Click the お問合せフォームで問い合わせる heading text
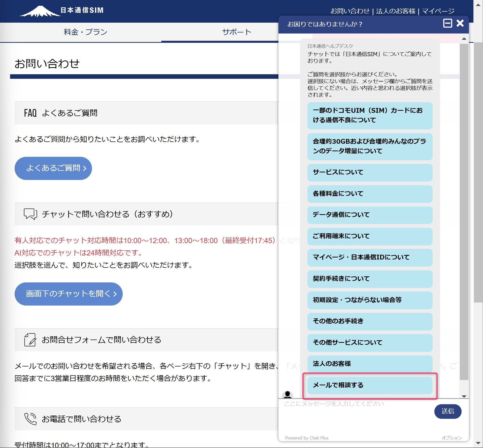The image size is (483, 448). pyautogui.click(x=101, y=340)
